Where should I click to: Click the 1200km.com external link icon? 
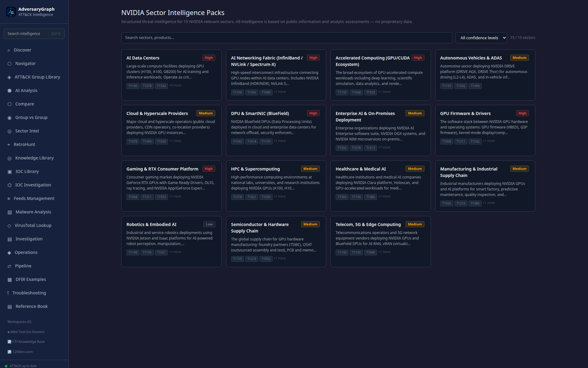click(9, 352)
